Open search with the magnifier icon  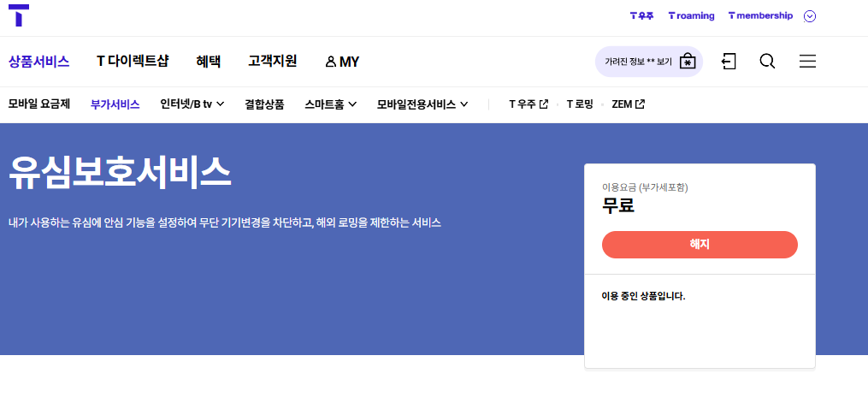(x=767, y=61)
